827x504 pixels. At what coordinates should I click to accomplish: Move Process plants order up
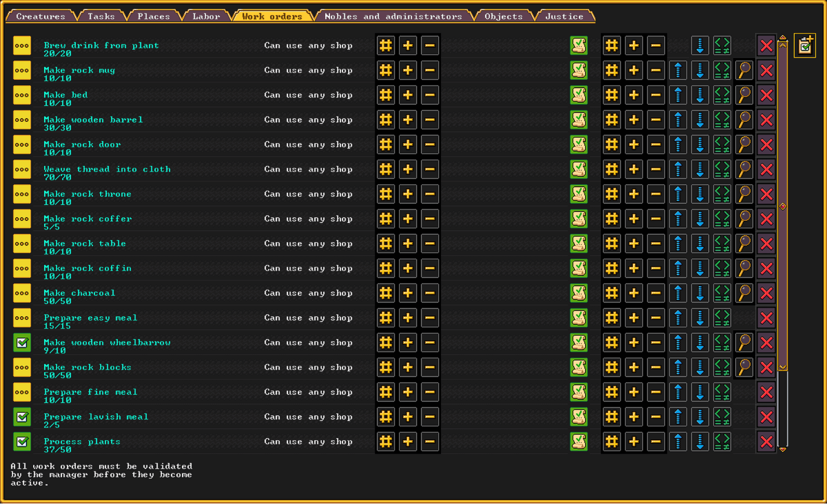pyautogui.click(x=678, y=442)
